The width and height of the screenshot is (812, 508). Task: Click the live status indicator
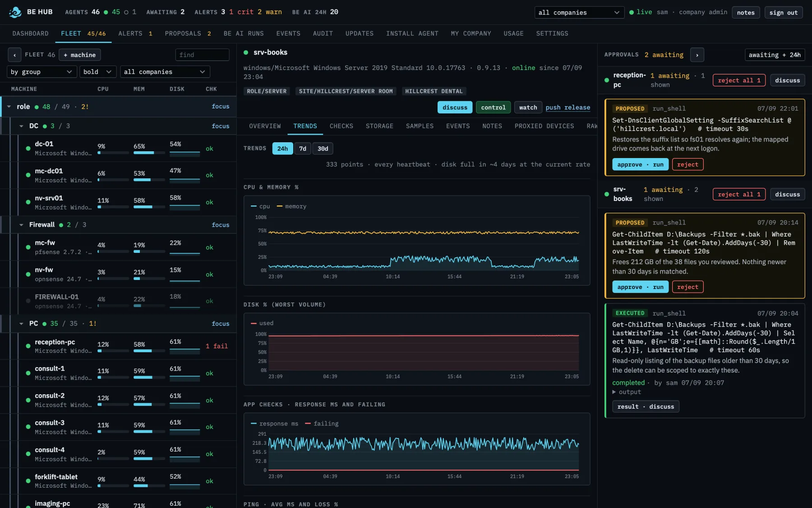pyautogui.click(x=641, y=12)
